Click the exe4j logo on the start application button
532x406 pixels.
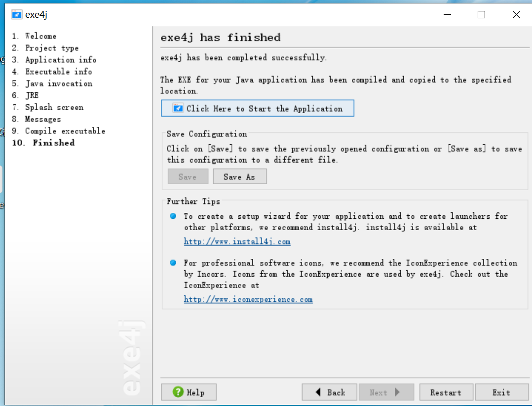coord(178,109)
